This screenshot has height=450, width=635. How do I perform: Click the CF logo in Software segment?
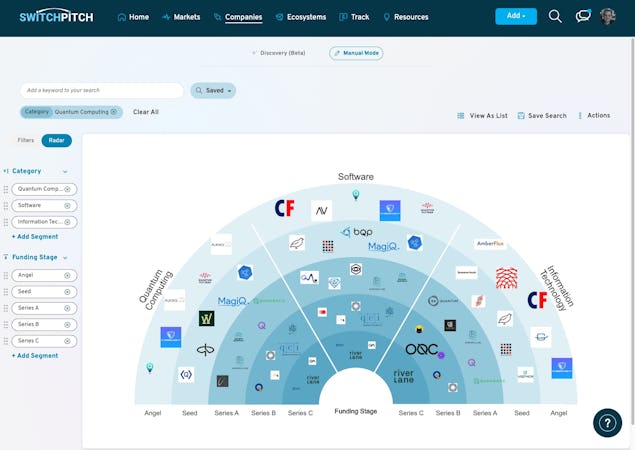(x=285, y=209)
